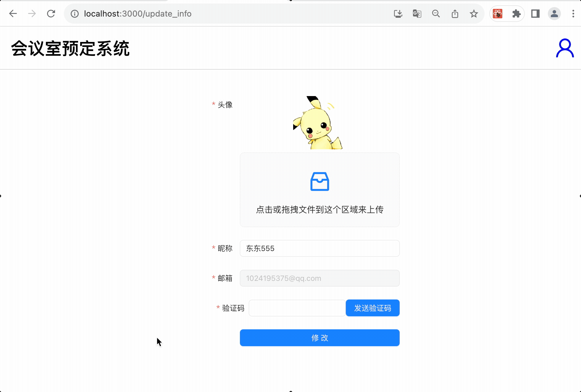The height and width of the screenshot is (392, 581).
Task: Click the 验证码 input field
Action: click(x=297, y=308)
